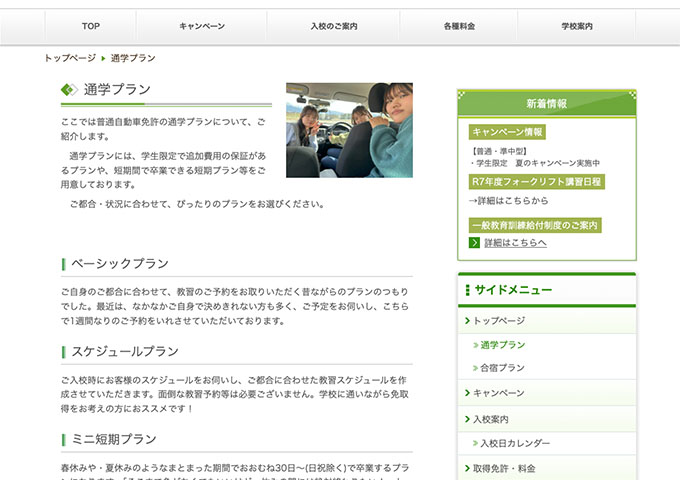This screenshot has height=480, width=680.
Task: Open the キャンペーン navigation tab
Action: 202,26
